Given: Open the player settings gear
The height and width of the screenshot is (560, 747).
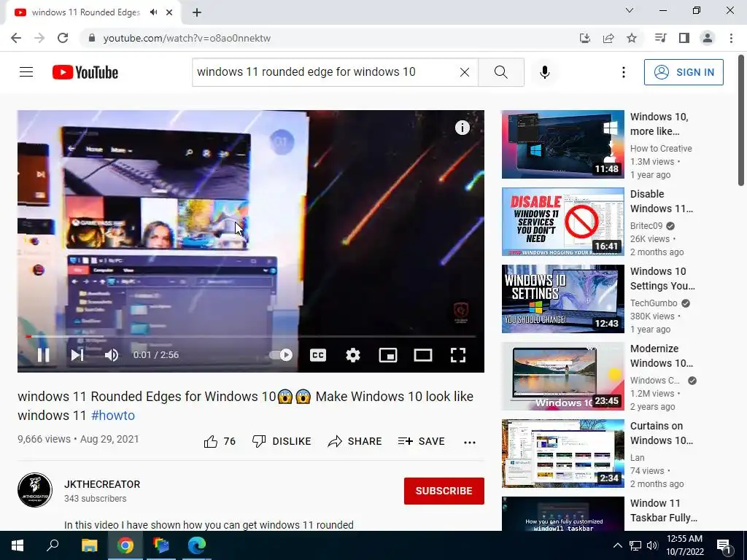Looking at the screenshot, I should tap(353, 355).
